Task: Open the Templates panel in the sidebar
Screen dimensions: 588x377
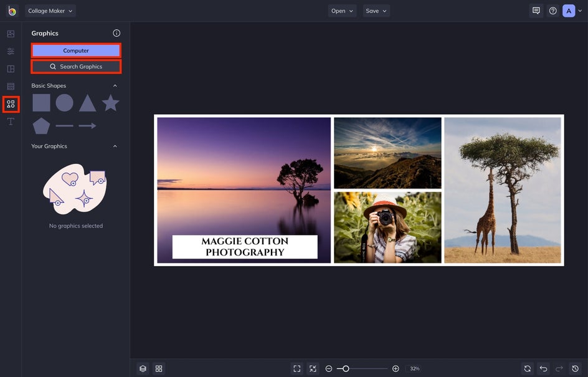Action: pyautogui.click(x=10, y=86)
